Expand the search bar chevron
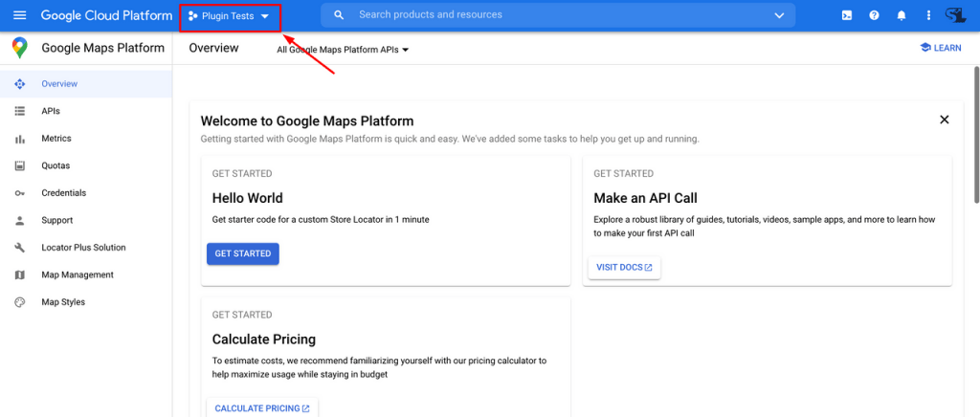Image resolution: width=980 pixels, height=417 pixels. (x=779, y=15)
